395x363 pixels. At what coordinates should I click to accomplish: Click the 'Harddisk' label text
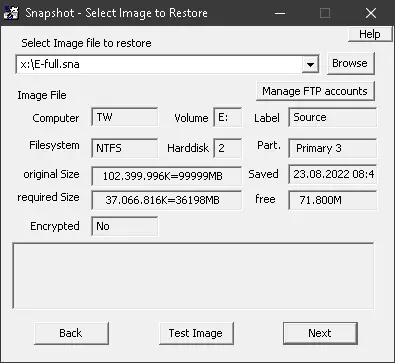(x=188, y=148)
